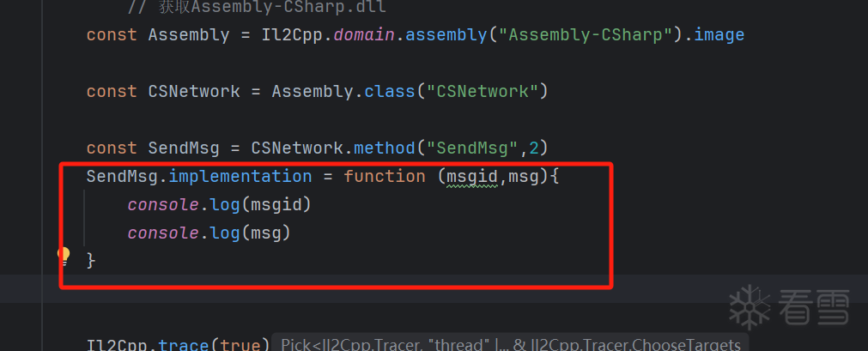Click the yellow lightbulb quick-fix icon

pyautogui.click(x=64, y=255)
